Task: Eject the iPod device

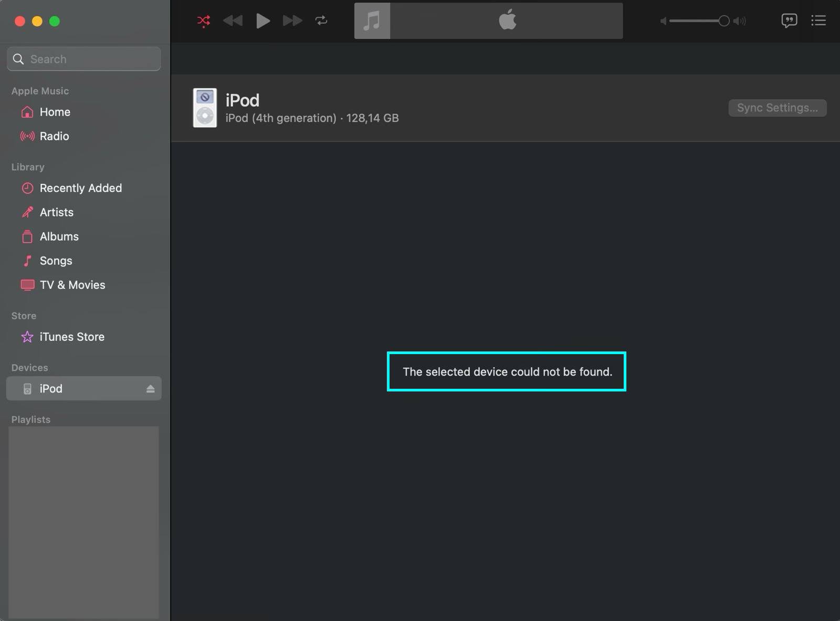Action: 151,389
